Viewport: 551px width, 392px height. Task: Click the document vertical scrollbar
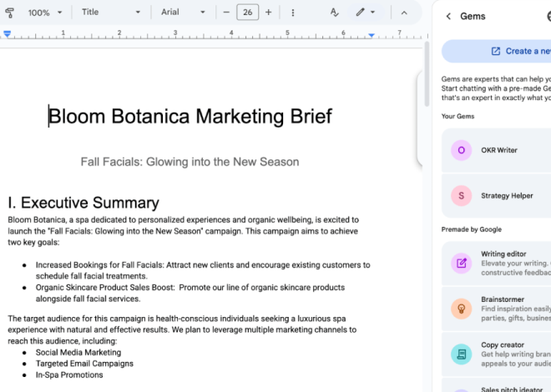pyautogui.click(x=427, y=73)
